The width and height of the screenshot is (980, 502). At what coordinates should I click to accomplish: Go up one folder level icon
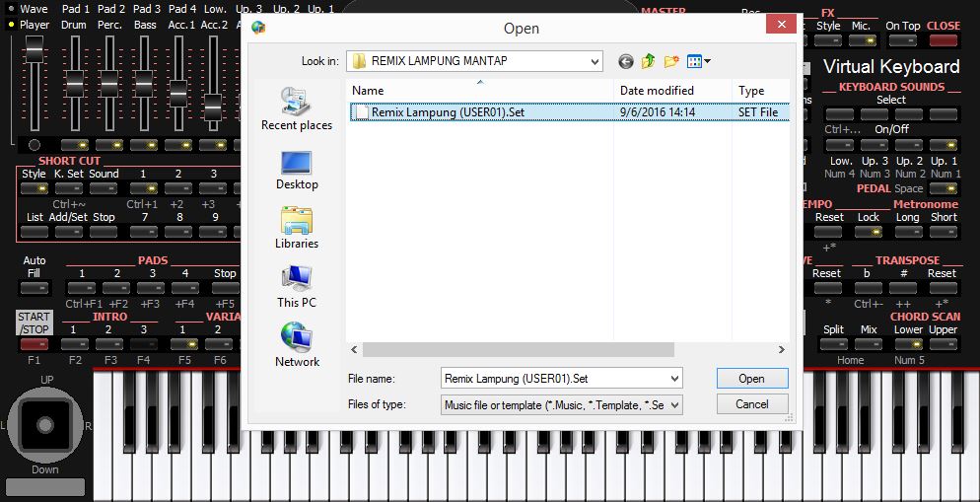pos(648,61)
